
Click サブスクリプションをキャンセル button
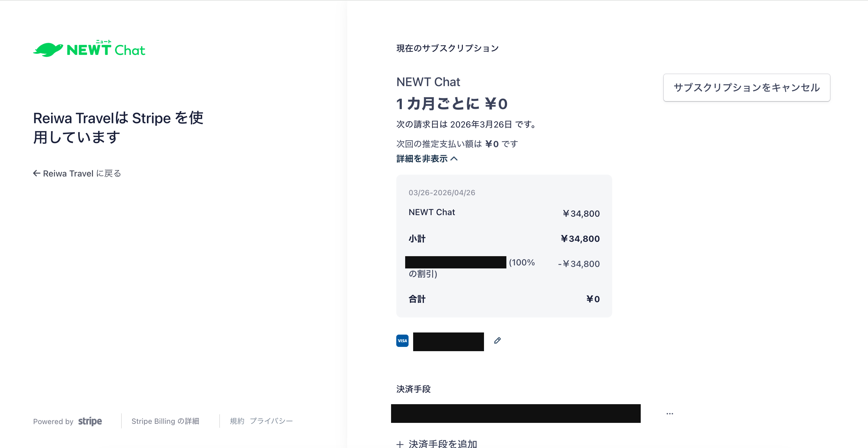(x=746, y=88)
